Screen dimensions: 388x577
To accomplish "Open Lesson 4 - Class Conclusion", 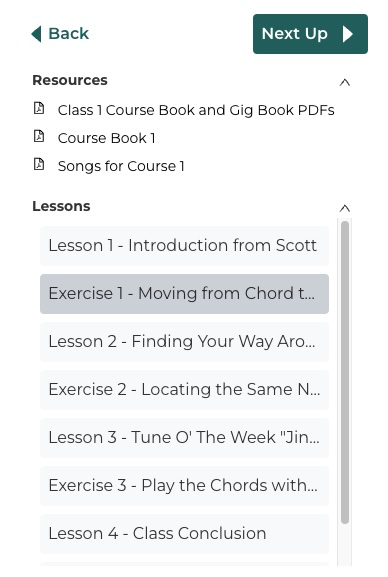I will tap(184, 534).
